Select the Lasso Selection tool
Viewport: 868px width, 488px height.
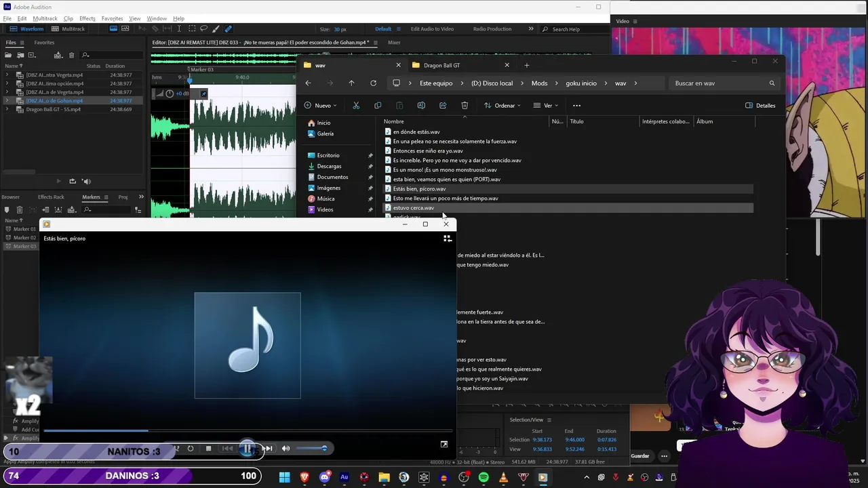click(203, 29)
